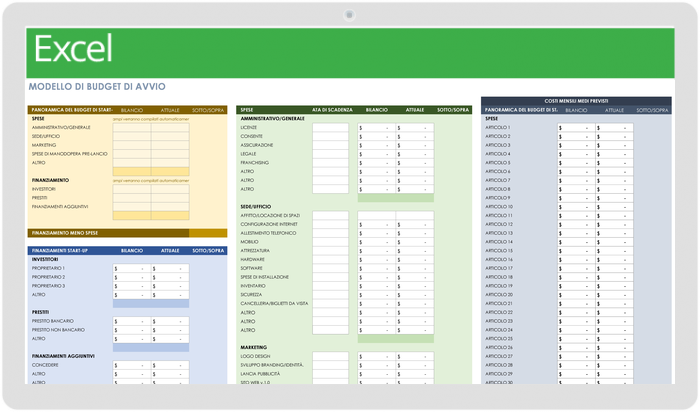Click the Bilancio cell for INVENTARIO
The width and height of the screenshot is (700, 412).
[376, 286]
